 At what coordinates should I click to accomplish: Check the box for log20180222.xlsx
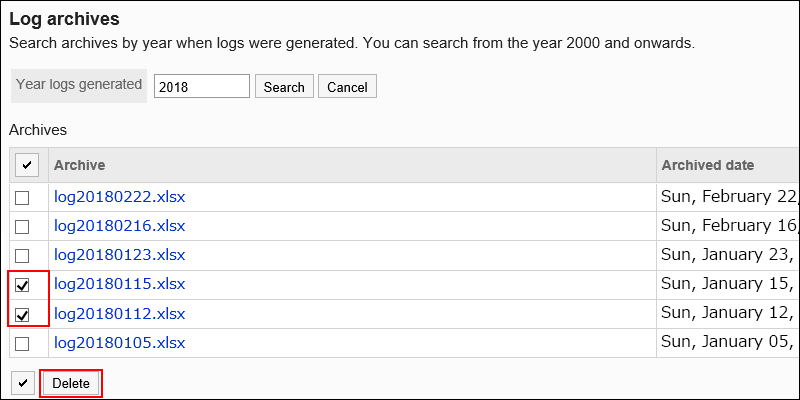22,198
